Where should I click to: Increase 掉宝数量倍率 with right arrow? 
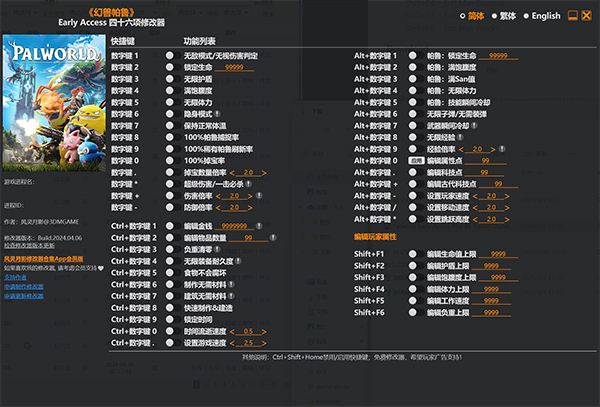tap(264, 173)
